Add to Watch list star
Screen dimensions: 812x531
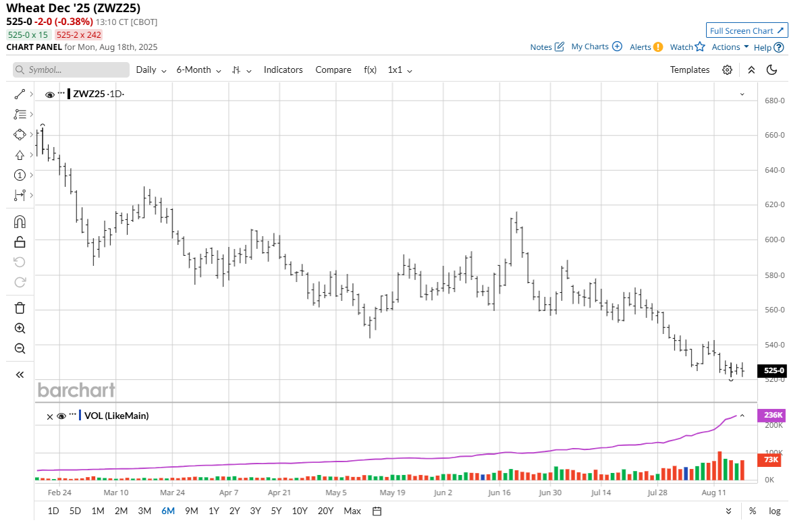[687, 47]
